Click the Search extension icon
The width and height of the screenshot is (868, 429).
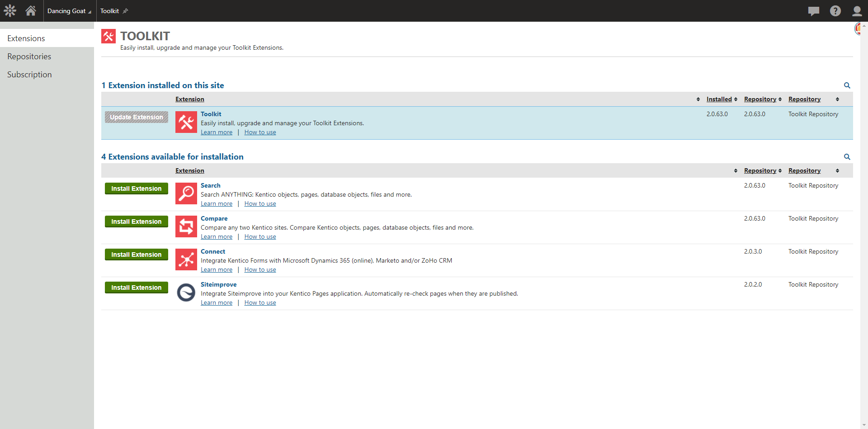(186, 193)
